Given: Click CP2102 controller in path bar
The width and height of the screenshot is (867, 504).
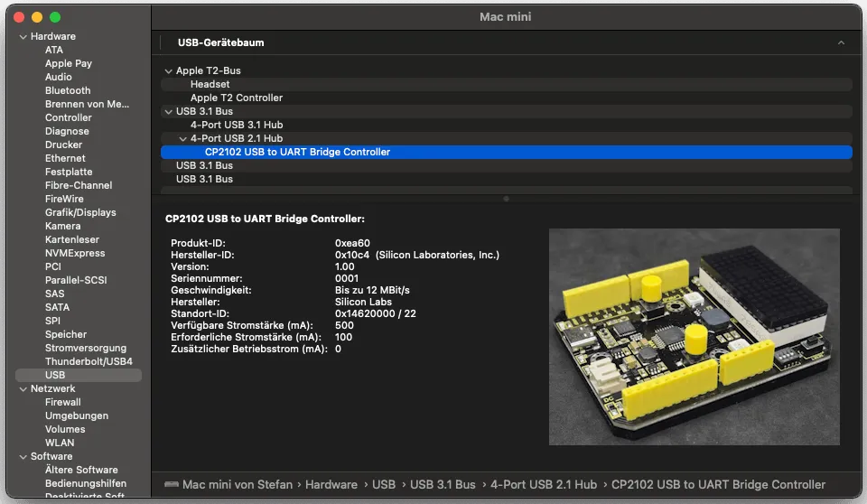Looking at the screenshot, I should pyautogui.click(x=718, y=485).
